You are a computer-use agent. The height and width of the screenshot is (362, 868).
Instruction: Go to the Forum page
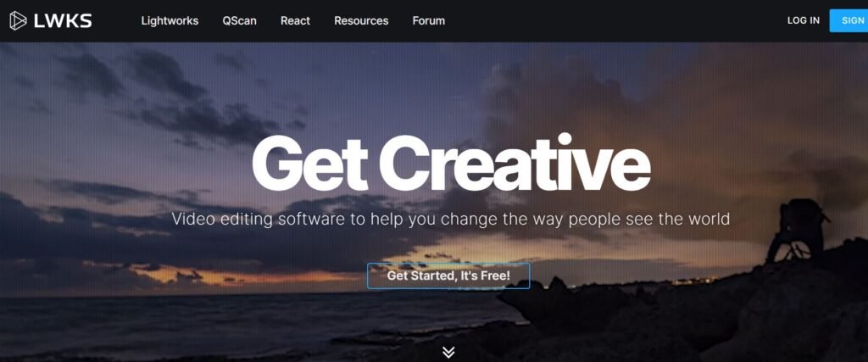[428, 21]
